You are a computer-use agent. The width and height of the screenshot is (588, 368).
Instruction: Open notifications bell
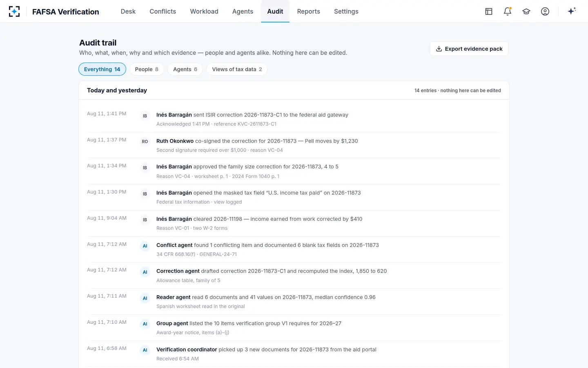[x=508, y=11]
